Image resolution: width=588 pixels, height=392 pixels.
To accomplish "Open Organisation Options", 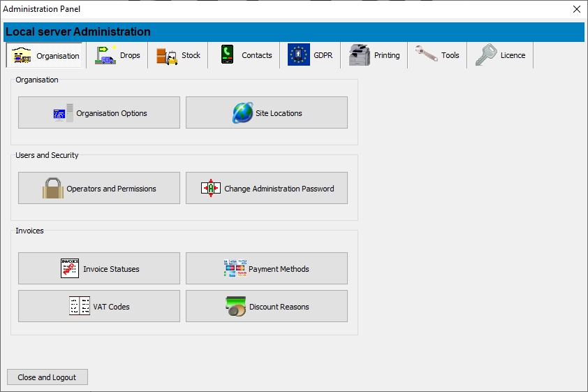I will (x=99, y=112).
